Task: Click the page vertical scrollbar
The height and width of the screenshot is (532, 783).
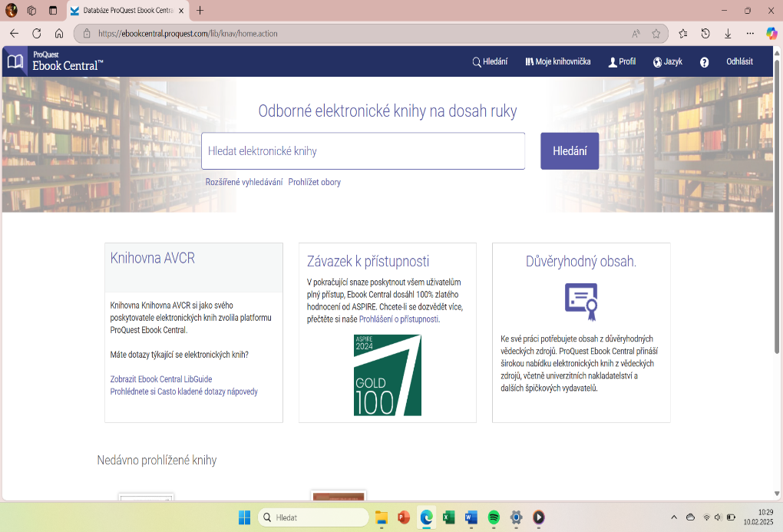Action: [x=777, y=230]
